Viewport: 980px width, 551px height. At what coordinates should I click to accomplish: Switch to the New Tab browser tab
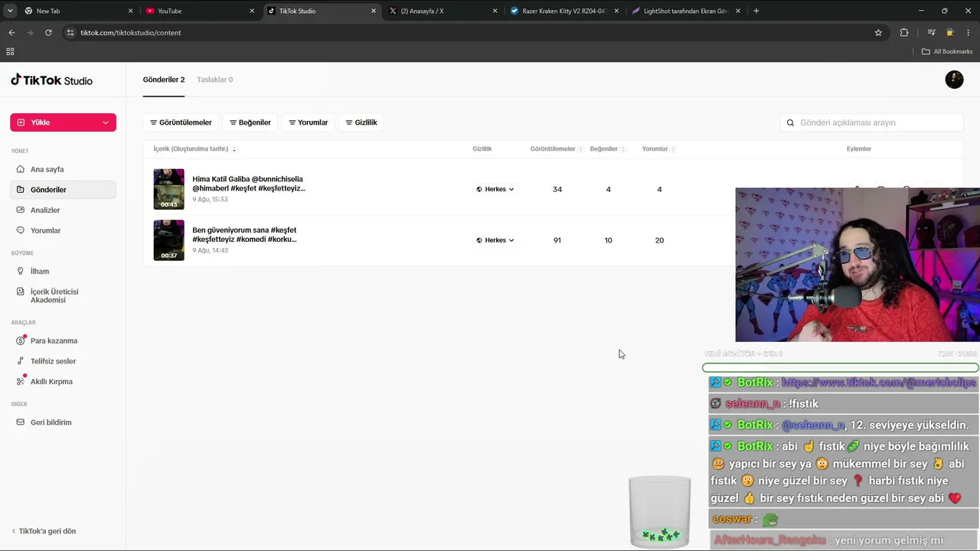point(77,11)
